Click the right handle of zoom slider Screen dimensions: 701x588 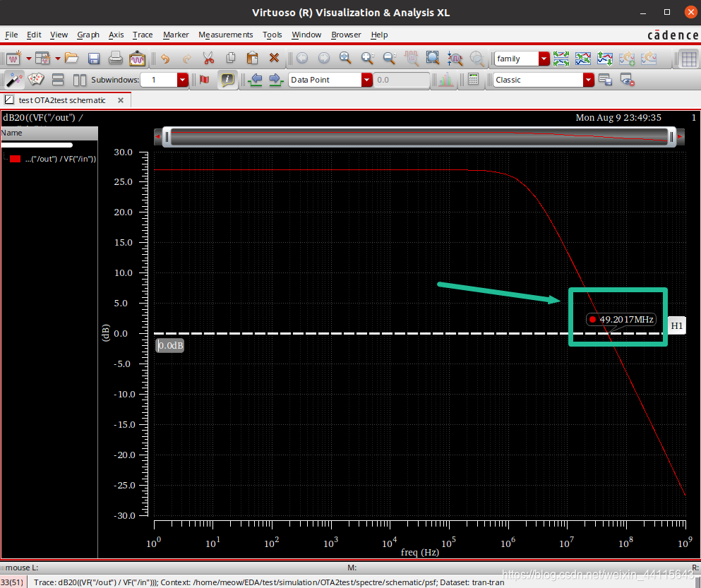pos(671,137)
